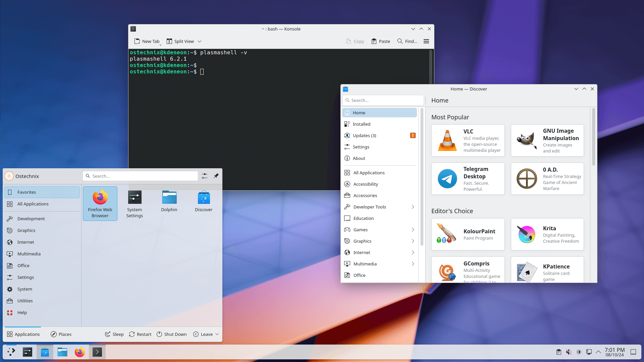Viewport: 644px width, 362px height.
Task: Open Settings in Discover sidebar
Action: click(379, 147)
